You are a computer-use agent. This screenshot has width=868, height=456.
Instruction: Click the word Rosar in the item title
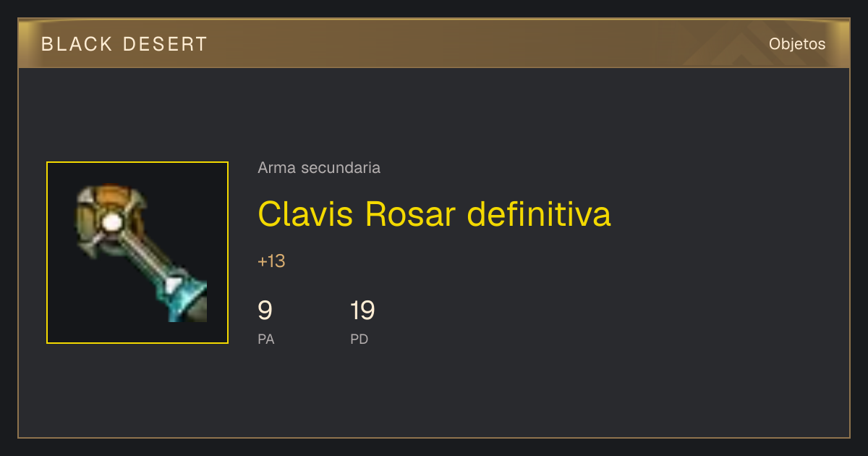click(x=411, y=214)
